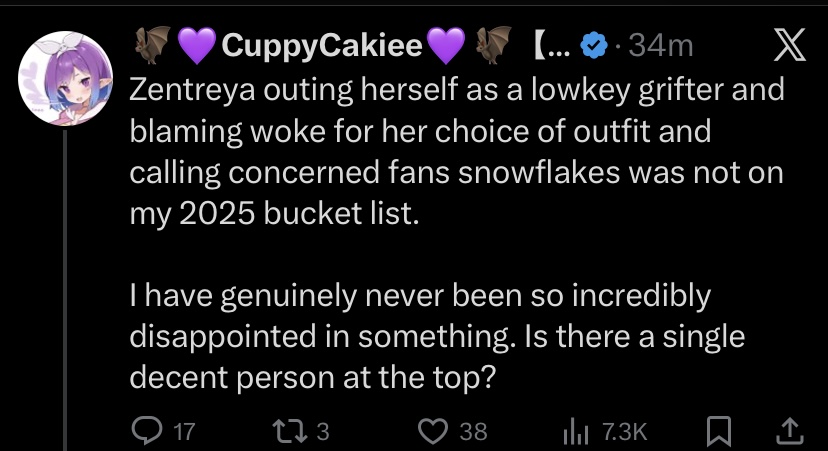Click the 3 reposts count
The image size is (828, 451).
(x=323, y=431)
